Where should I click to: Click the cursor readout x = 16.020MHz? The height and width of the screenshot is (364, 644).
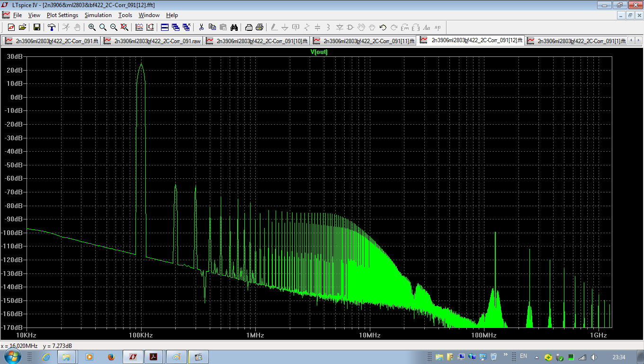(x=19, y=346)
